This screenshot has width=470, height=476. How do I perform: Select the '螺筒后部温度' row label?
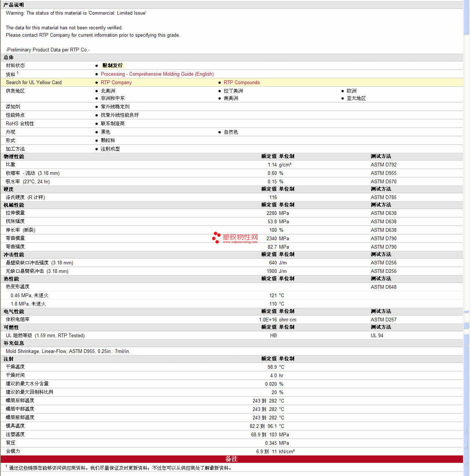20,401
